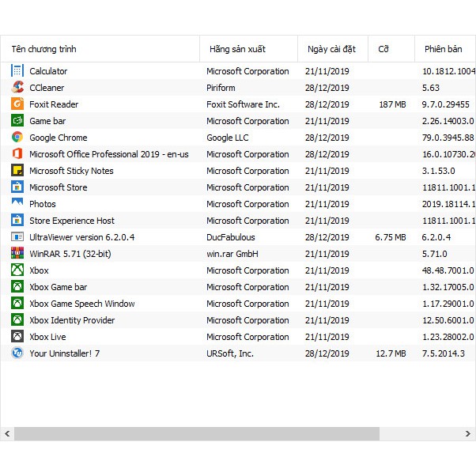Click the Calculator app icon
The height and width of the screenshot is (476, 476).
click(17, 71)
